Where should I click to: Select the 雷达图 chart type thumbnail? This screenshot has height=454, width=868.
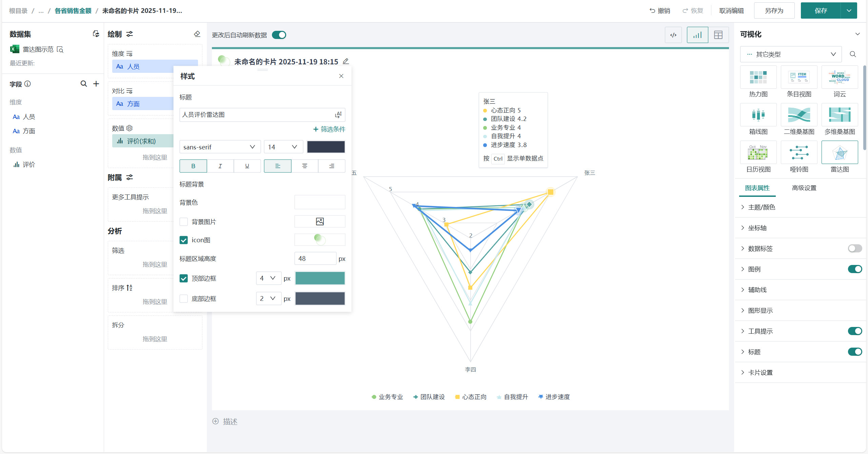point(840,153)
